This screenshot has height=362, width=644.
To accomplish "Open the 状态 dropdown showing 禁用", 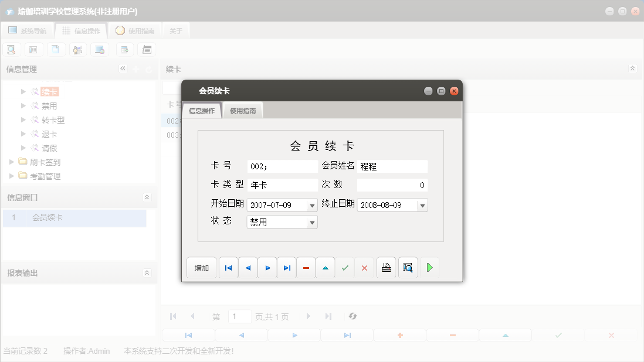I will 313,221.
